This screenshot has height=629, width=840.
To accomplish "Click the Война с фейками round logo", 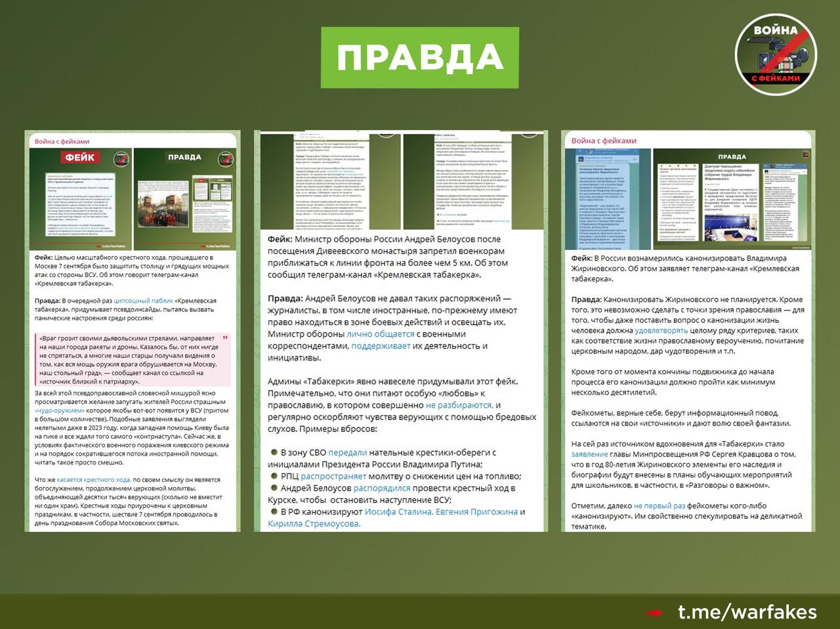I will pyautogui.click(x=776, y=54).
